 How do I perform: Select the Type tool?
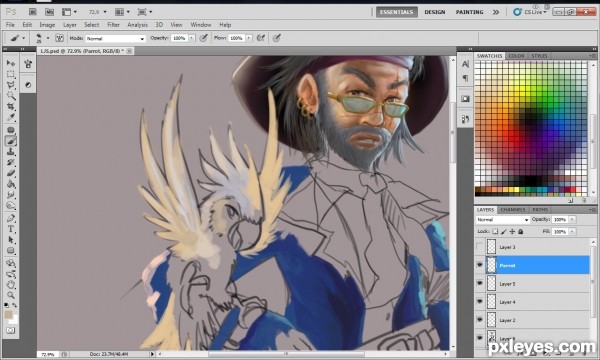(11, 229)
